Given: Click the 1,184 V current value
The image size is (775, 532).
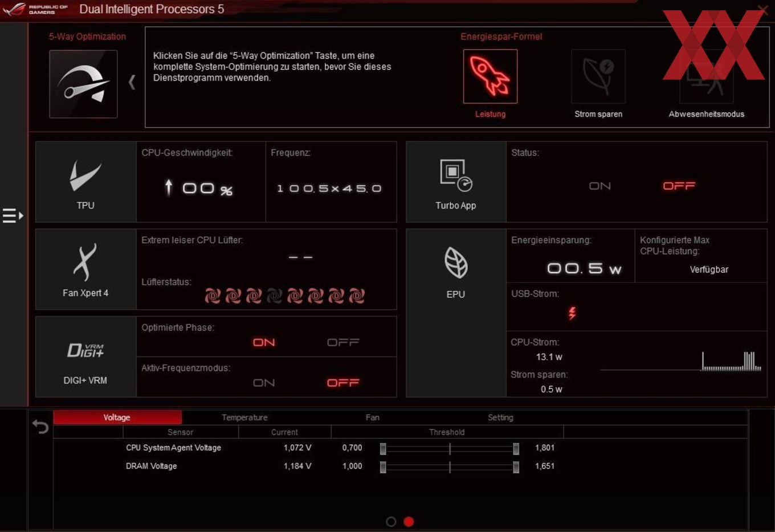Looking at the screenshot, I should coord(297,466).
